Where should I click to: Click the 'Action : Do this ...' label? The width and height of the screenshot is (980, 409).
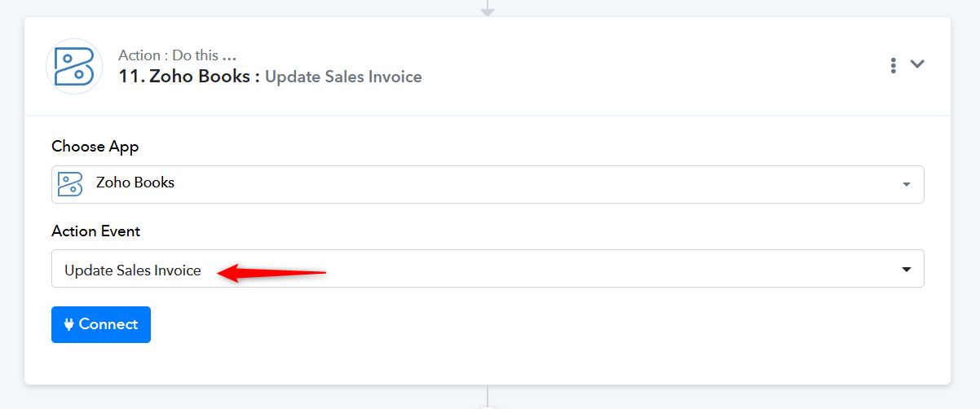coord(178,55)
